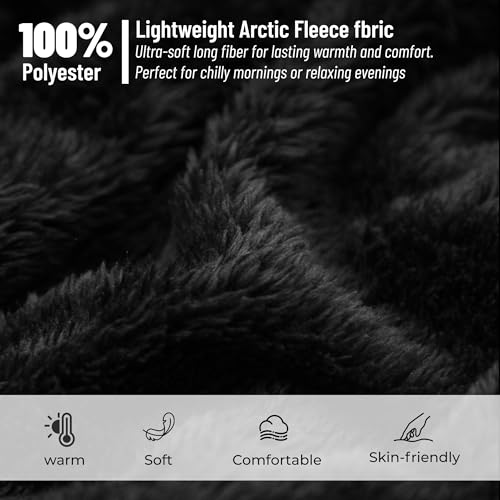Click the large '100%' text
Image resolution: width=500 pixels, height=500 pixels.
tap(66, 40)
